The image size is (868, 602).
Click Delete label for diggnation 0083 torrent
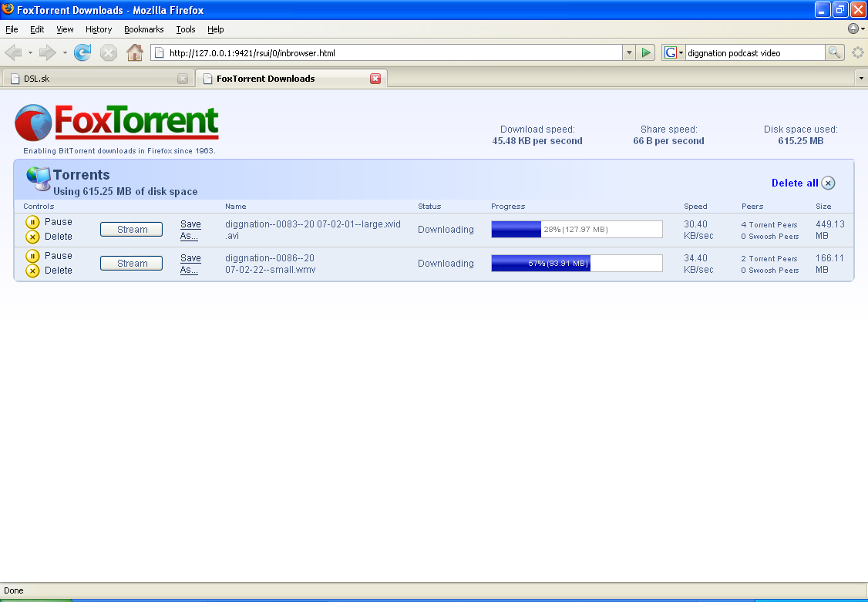(x=58, y=237)
